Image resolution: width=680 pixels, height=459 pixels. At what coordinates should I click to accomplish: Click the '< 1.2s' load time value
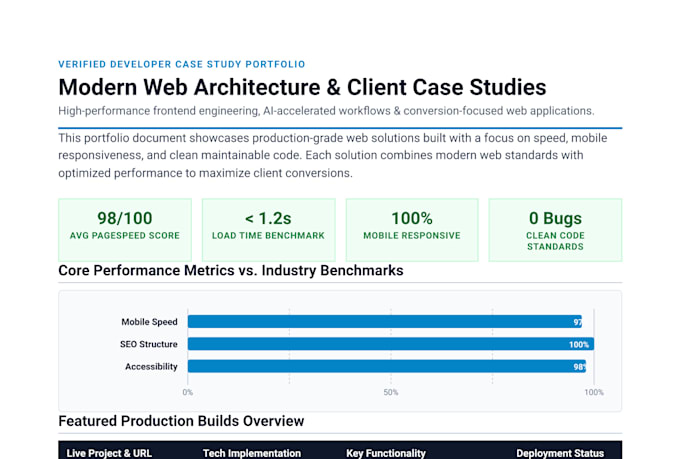coord(268,218)
